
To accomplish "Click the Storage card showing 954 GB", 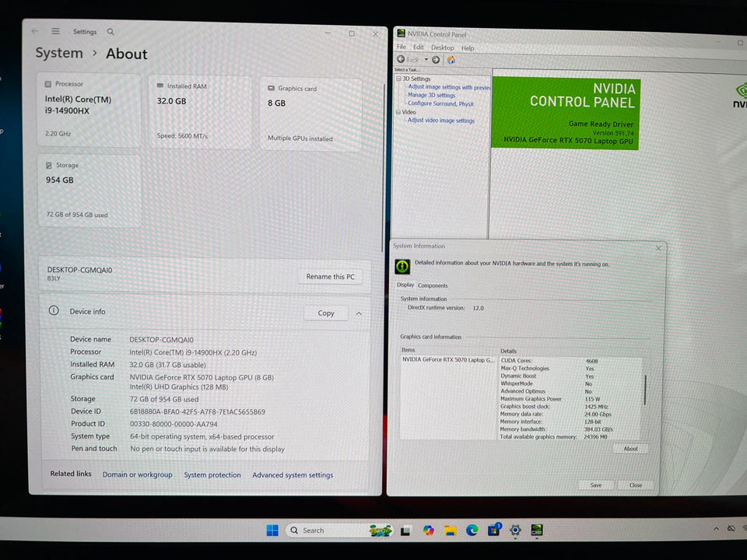I will (x=89, y=191).
